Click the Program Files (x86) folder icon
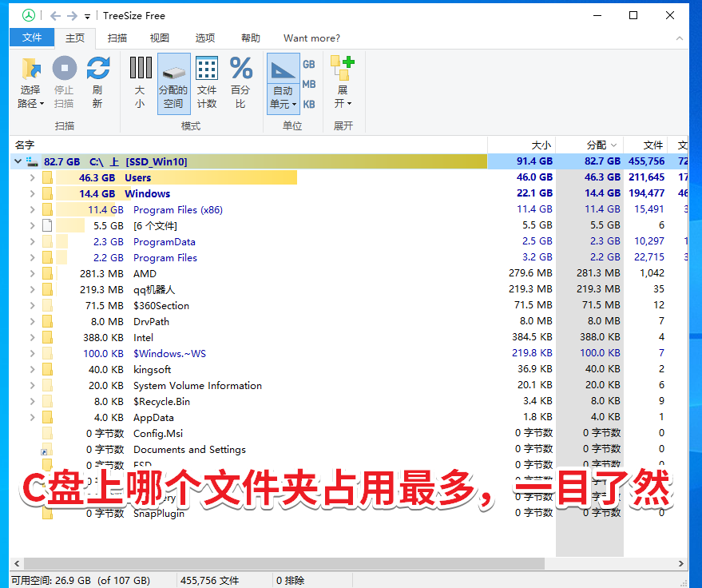Screen dimensions: 702x588 [47, 209]
